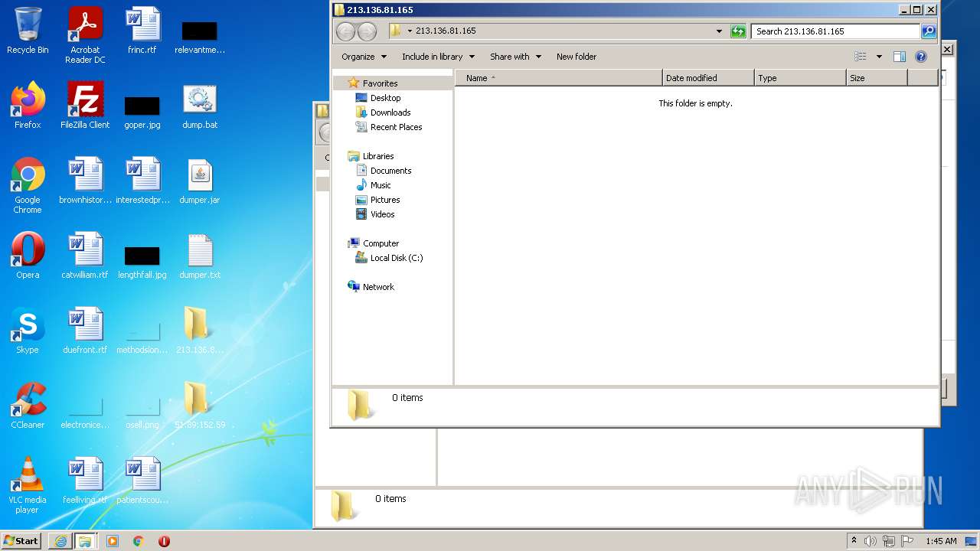Open the Change your view icon
The image size is (980, 551).
tap(861, 57)
